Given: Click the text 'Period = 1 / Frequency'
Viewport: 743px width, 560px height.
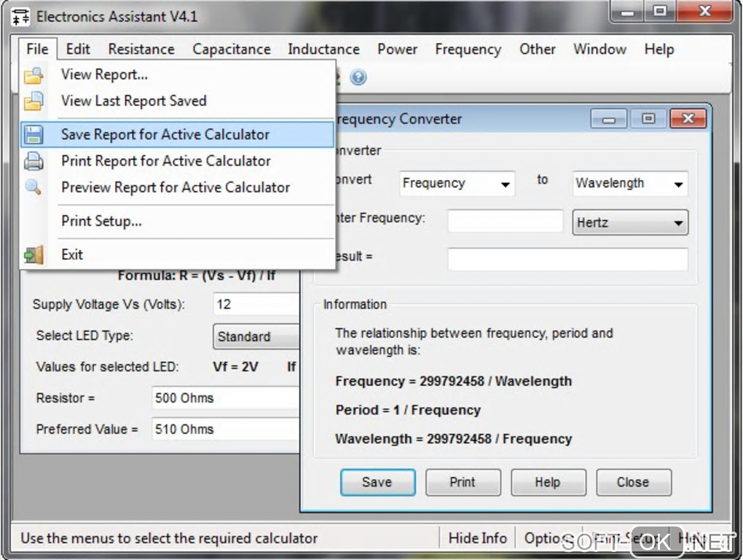Looking at the screenshot, I should click(x=408, y=410).
